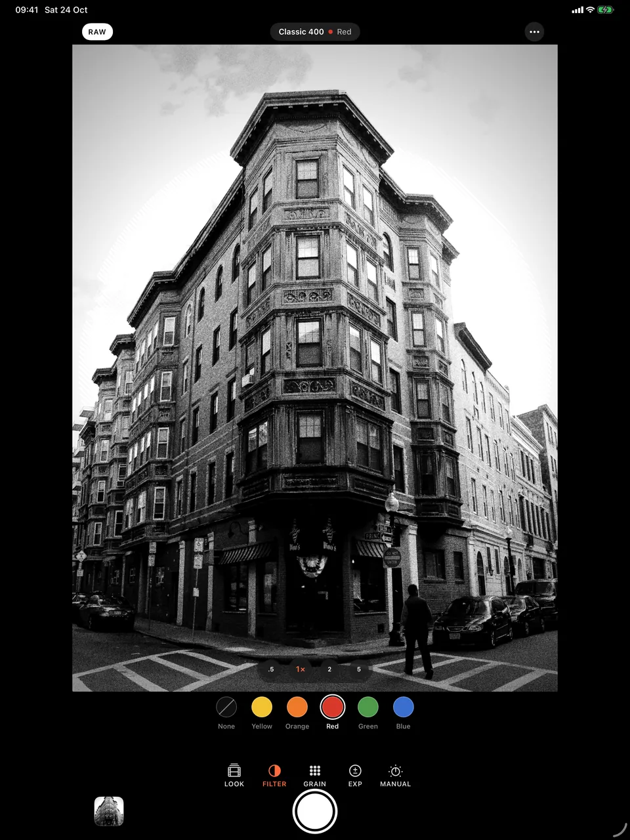Select the 1x zoom level
This screenshot has height=840, width=630.
pyautogui.click(x=301, y=669)
